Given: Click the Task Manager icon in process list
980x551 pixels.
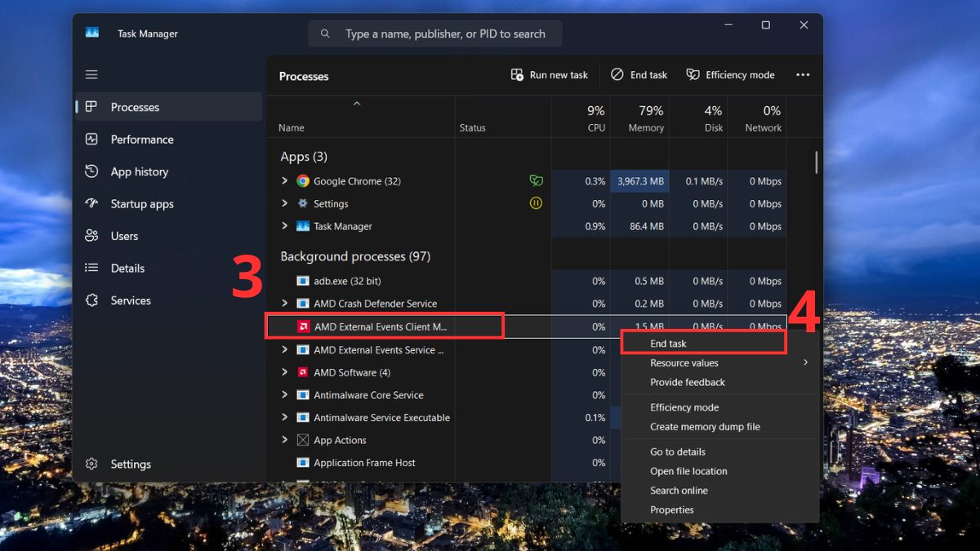Looking at the screenshot, I should pos(303,226).
